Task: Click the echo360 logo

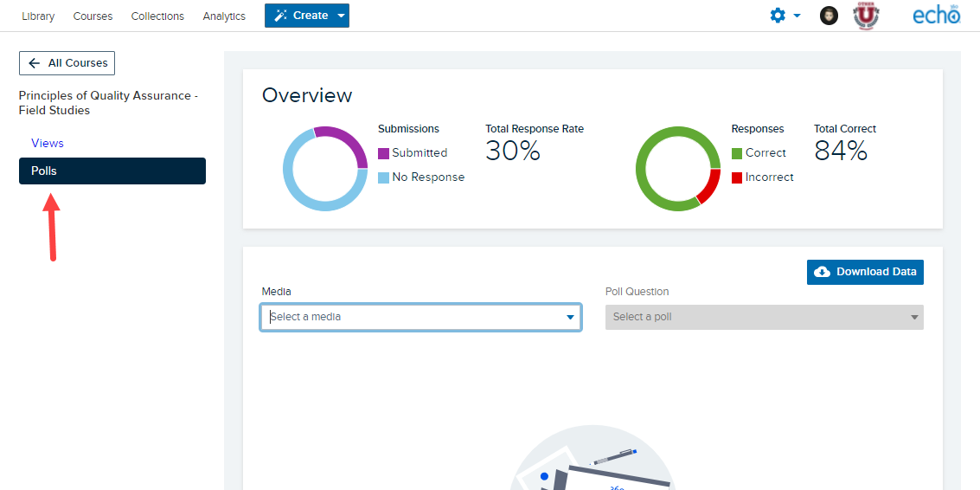Action: pos(936,15)
